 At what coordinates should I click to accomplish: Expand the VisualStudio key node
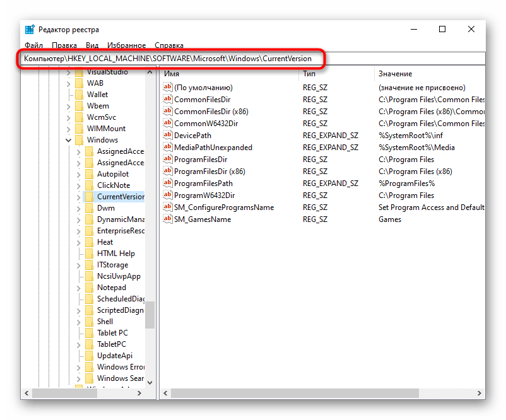tap(68, 72)
